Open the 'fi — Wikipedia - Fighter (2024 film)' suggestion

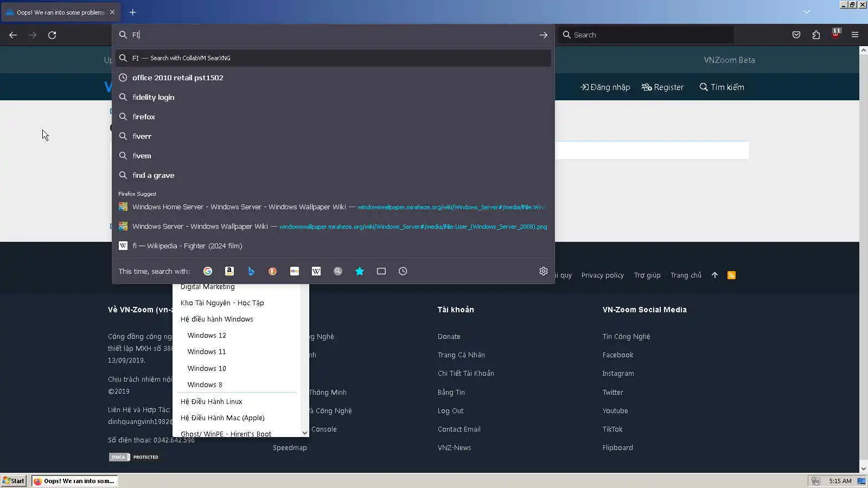[x=333, y=246]
